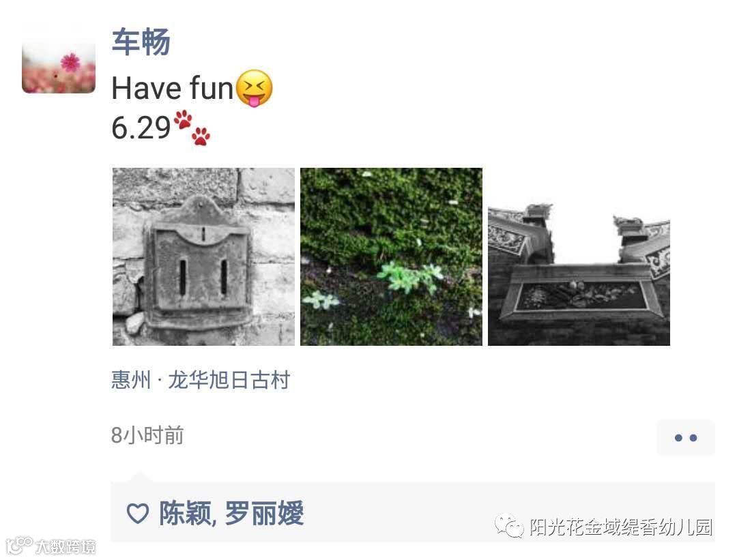Click 阳光花金域缇香幼儿园 account name
The image size is (737, 560).
621,527
